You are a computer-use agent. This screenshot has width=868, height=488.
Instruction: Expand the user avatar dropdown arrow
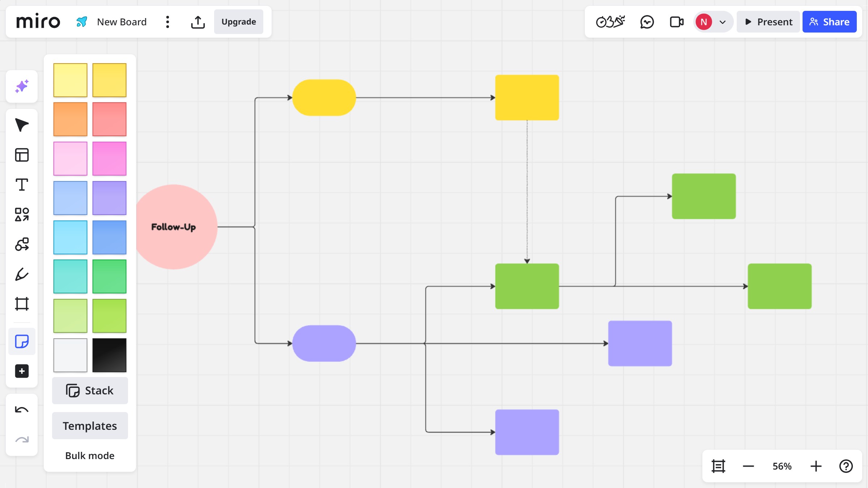[x=723, y=22]
